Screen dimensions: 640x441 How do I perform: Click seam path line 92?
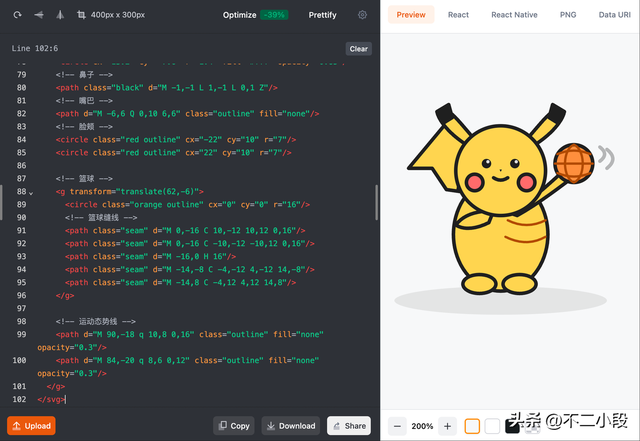[190, 244]
